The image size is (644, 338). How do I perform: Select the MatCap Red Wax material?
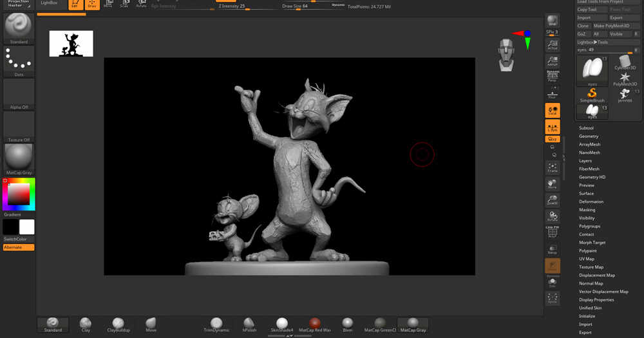[315, 324]
